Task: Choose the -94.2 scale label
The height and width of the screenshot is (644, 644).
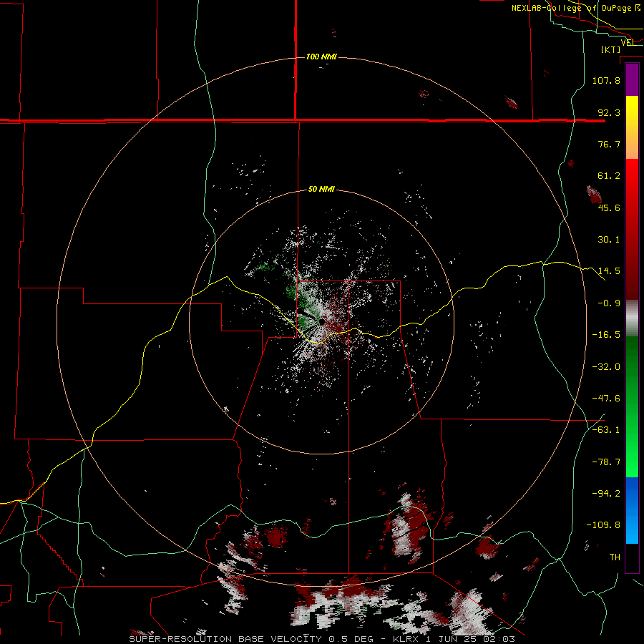Action: click(x=606, y=494)
